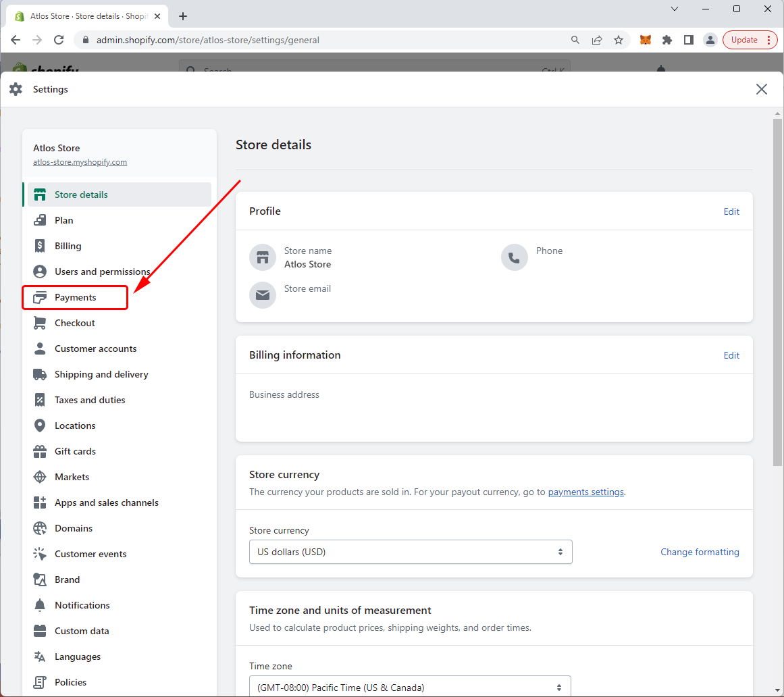Click the Notifications bell icon
784x697 pixels.
40,606
